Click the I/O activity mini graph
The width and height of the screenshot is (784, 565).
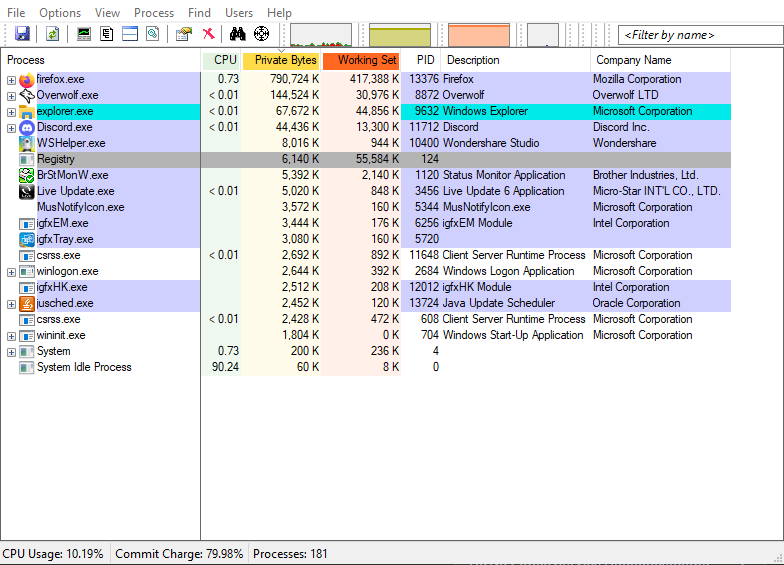click(x=542, y=34)
